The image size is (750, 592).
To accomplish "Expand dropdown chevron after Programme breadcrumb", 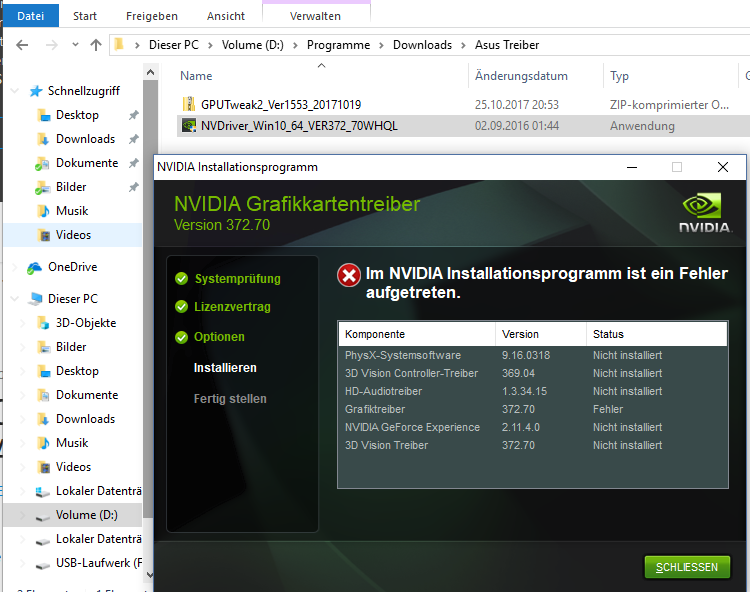I will pyautogui.click(x=381, y=45).
